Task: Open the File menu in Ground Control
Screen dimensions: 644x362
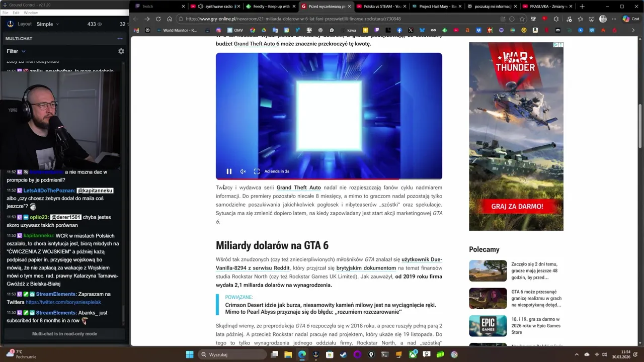Action: click(x=6, y=13)
